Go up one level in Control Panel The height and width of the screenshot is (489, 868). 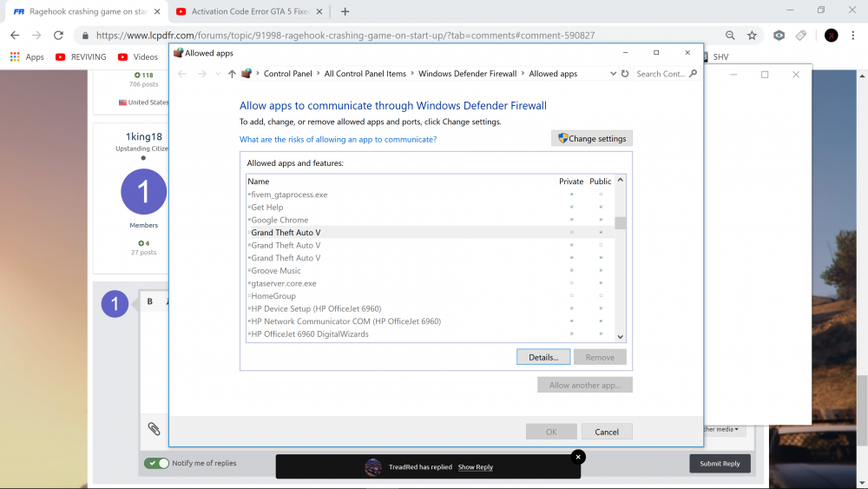tap(232, 74)
